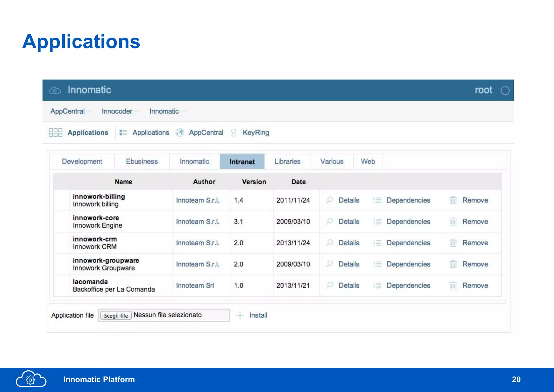This screenshot has height=392, width=554.
Task: Click the KeyRing key icon
Action: (x=233, y=133)
